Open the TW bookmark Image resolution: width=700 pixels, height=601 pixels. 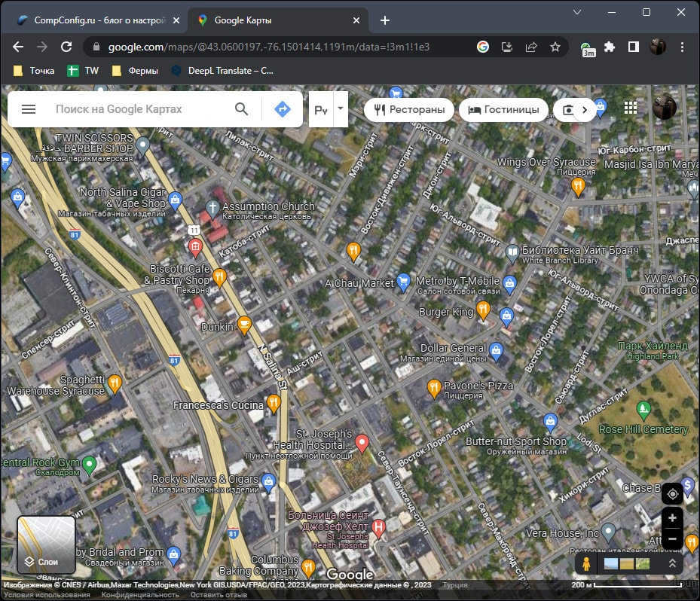tap(83, 71)
